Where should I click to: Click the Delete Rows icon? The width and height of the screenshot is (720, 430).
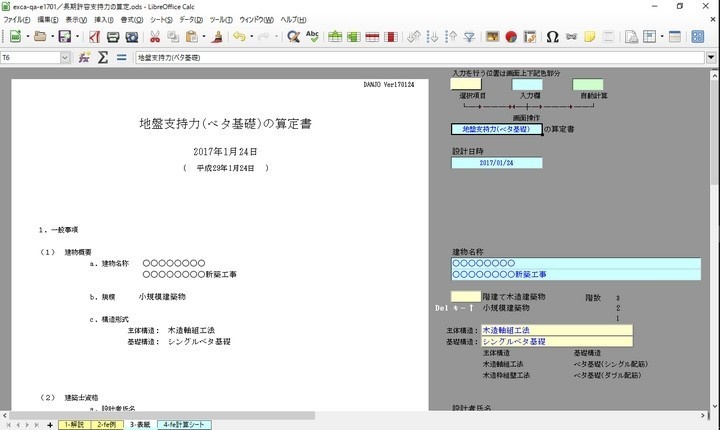(372, 37)
